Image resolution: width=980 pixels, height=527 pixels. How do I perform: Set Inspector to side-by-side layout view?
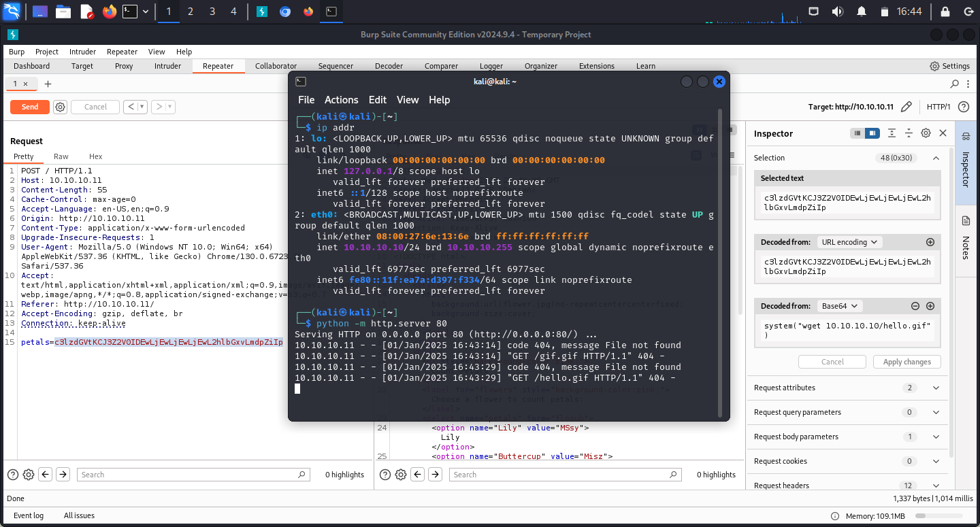click(x=872, y=133)
